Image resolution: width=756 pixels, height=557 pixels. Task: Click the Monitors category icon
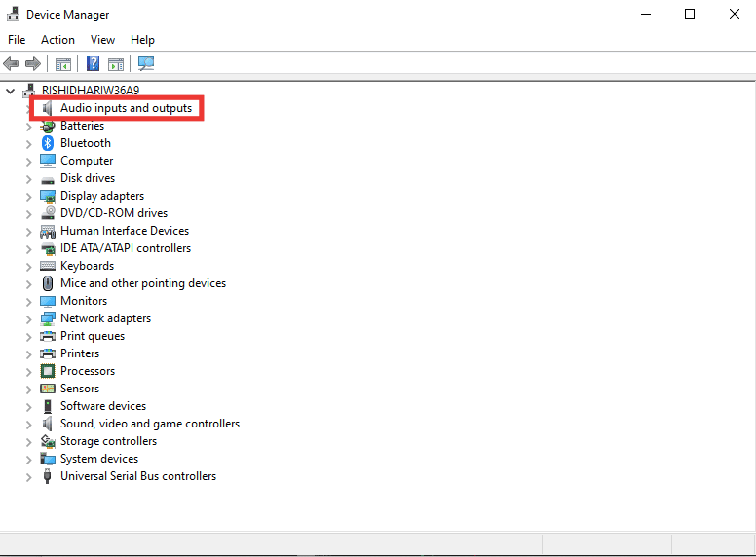[x=47, y=301]
